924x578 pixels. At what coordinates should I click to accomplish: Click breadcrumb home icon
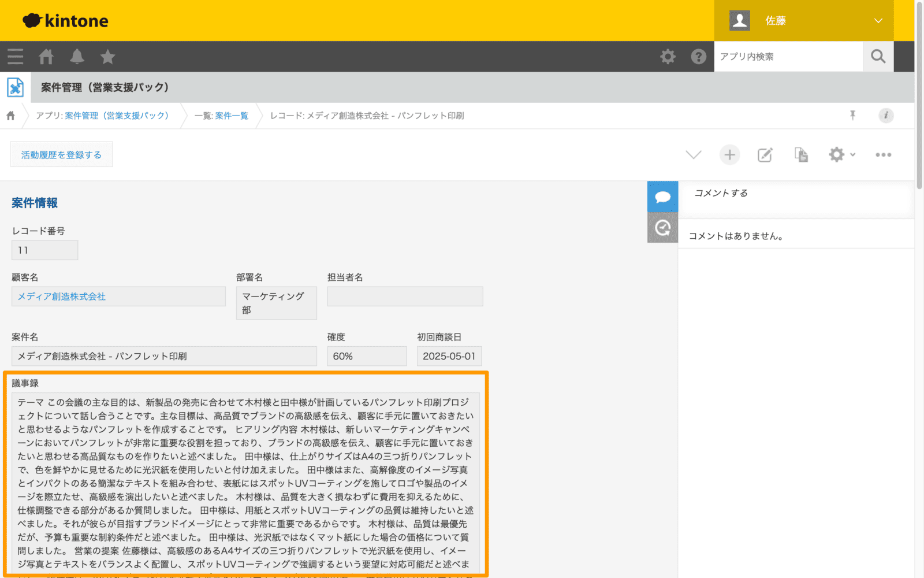click(x=10, y=116)
